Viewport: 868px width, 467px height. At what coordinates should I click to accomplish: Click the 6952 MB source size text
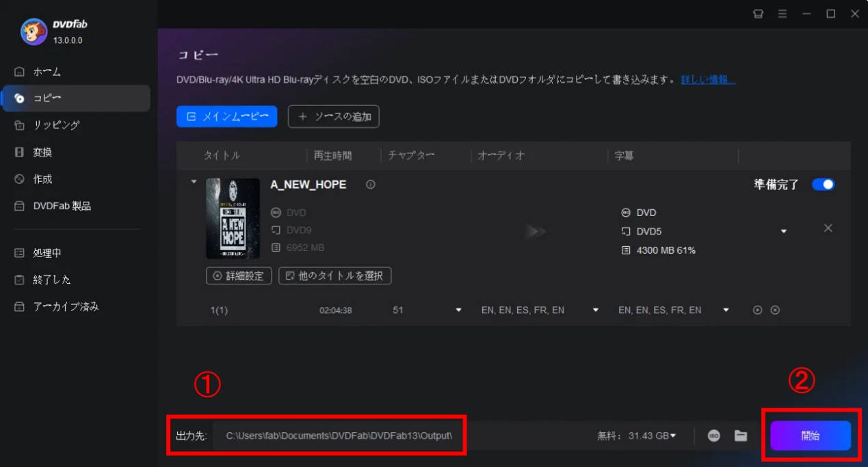click(x=305, y=248)
